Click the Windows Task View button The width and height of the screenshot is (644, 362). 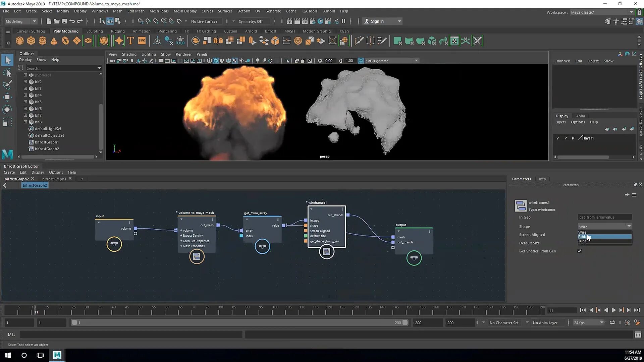pyautogui.click(x=40, y=355)
